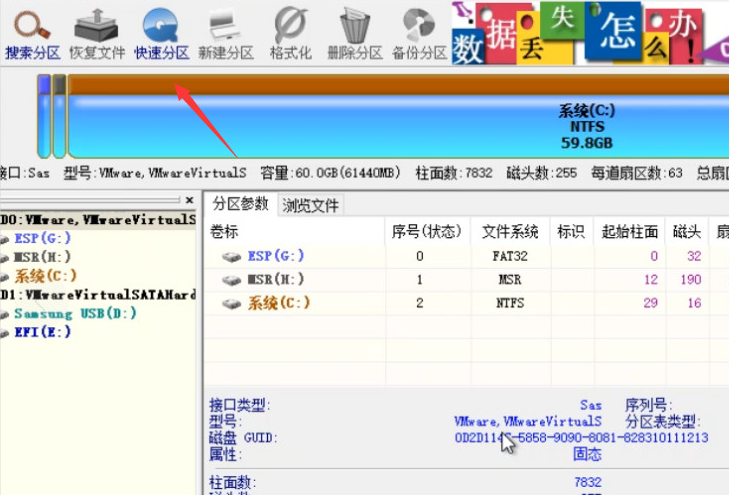Click the drive icon of MSR(H:) table row
The image size is (729, 496).
click(231, 280)
